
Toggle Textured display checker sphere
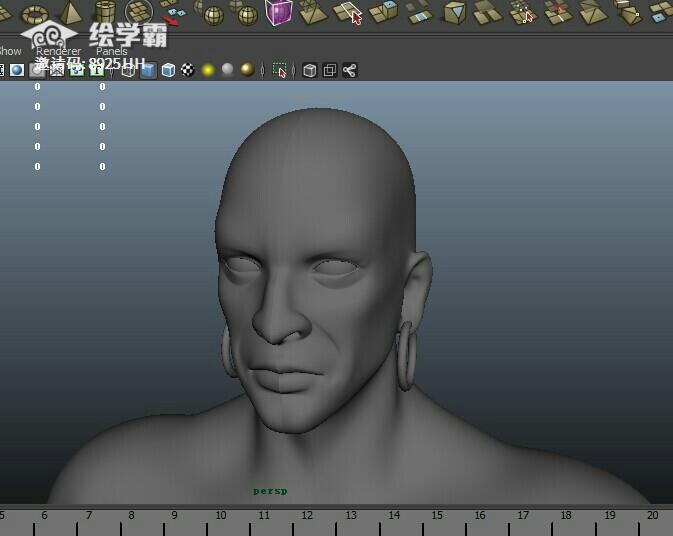click(x=188, y=70)
